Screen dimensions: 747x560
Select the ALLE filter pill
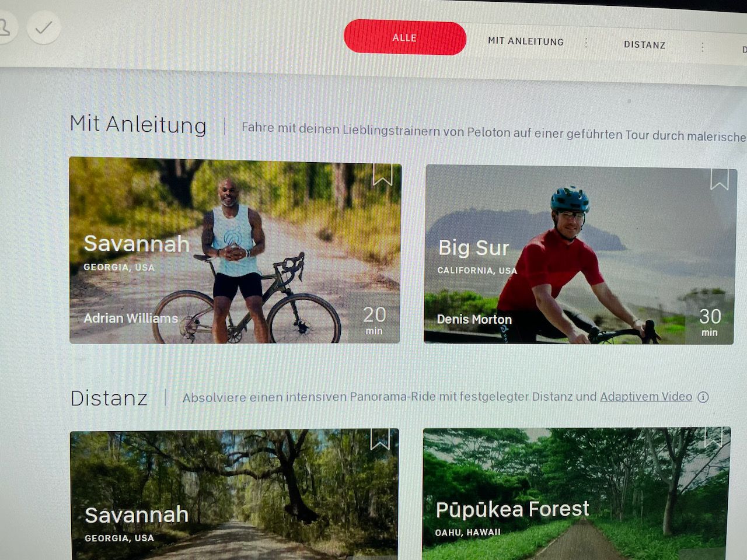coord(405,38)
